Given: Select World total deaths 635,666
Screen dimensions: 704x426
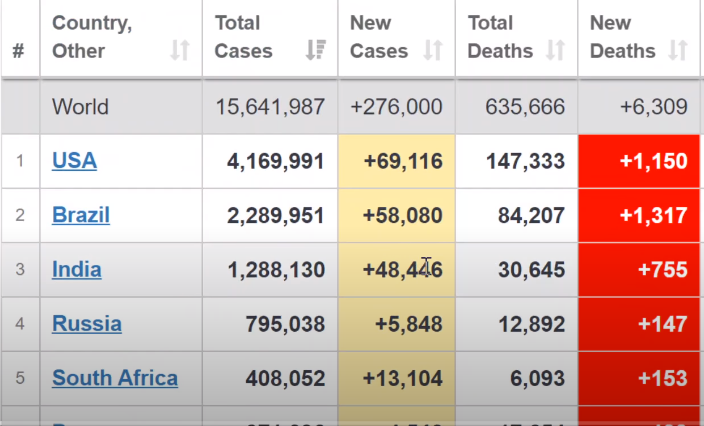Looking at the screenshot, I should click(x=525, y=107).
